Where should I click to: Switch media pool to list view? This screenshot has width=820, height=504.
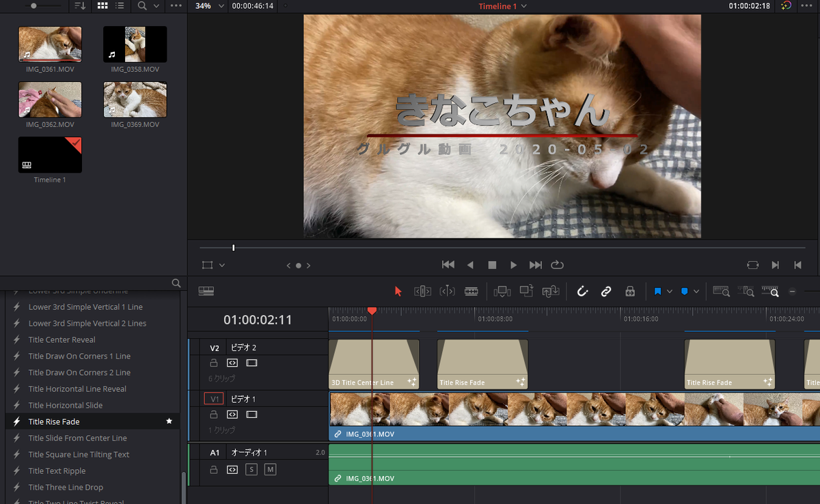point(120,5)
